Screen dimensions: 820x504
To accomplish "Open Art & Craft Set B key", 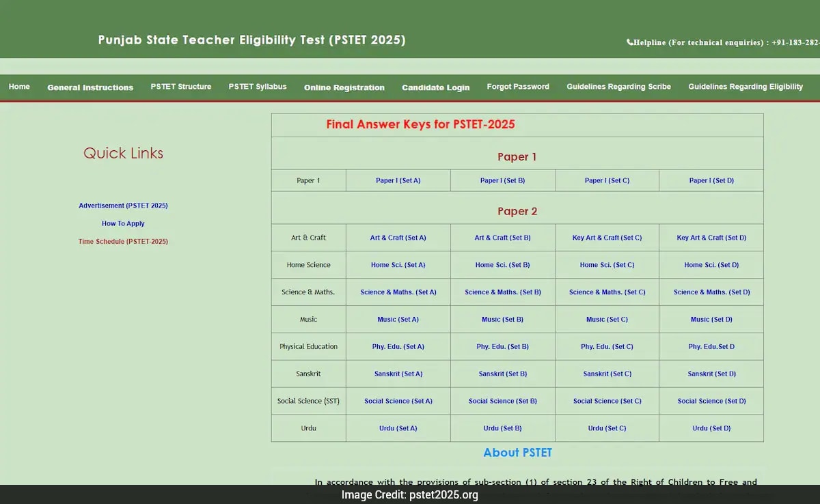I will click(x=502, y=237).
